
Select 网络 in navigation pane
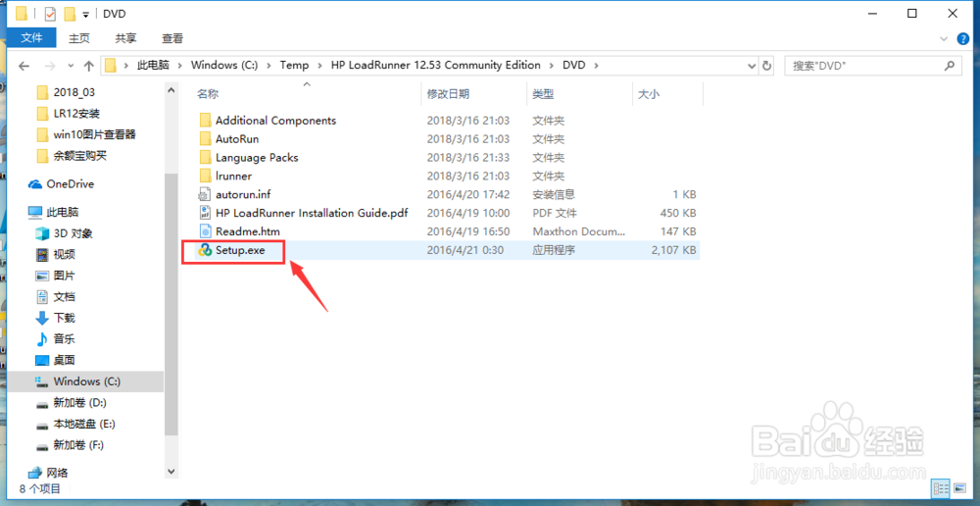tap(58, 473)
